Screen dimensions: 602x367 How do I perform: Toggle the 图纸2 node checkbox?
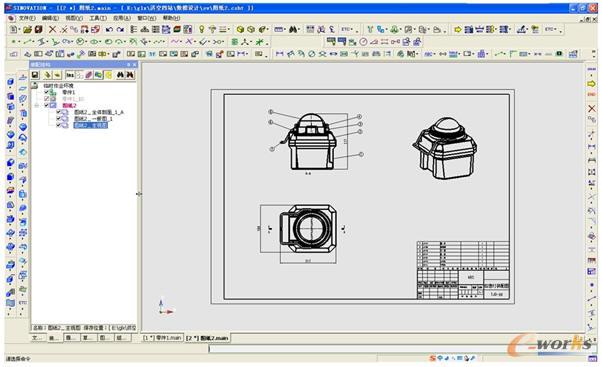pyautogui.click(x=46, y=105)
